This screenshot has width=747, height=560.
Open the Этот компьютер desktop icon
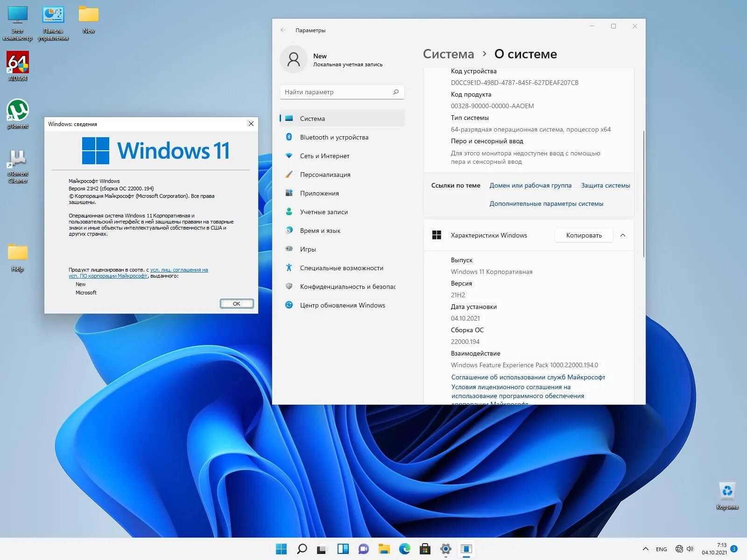coord(17,23)
